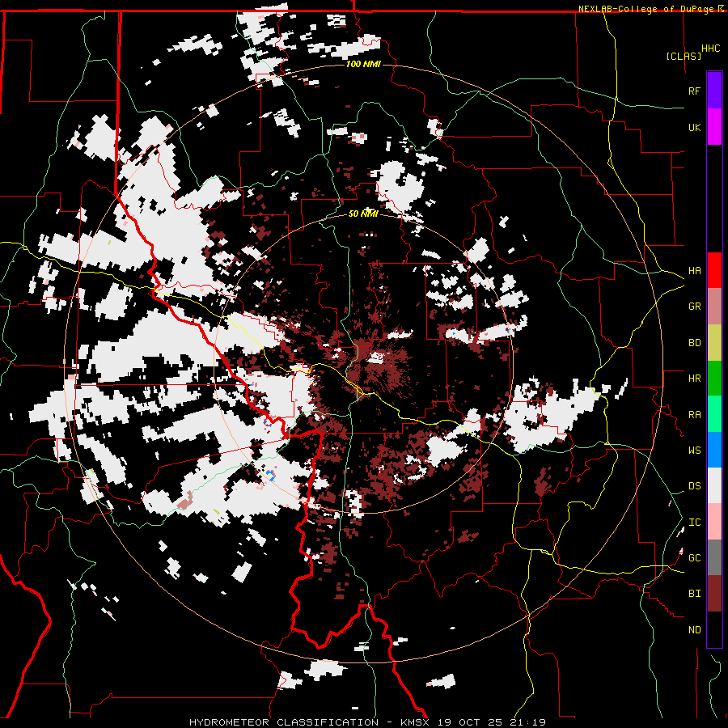The height and width of the screenshot is (728, 728).
Task: Click the 100 NMI range ring label
Action: point(363,64)
